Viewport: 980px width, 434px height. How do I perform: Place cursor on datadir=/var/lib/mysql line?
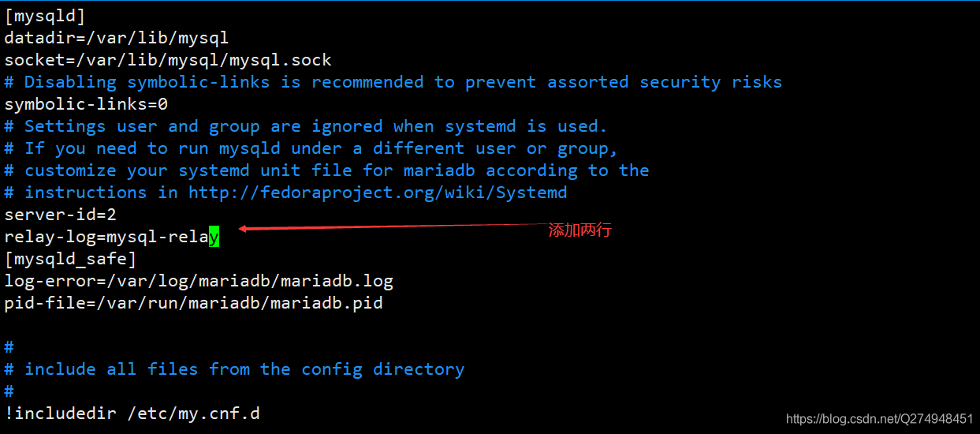(116, 38)
